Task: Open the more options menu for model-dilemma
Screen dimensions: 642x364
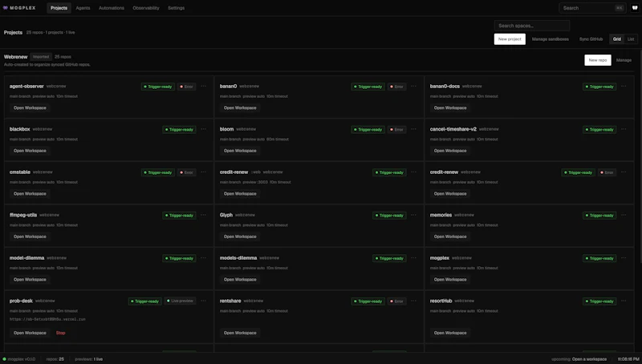Action: coord(204,258)
